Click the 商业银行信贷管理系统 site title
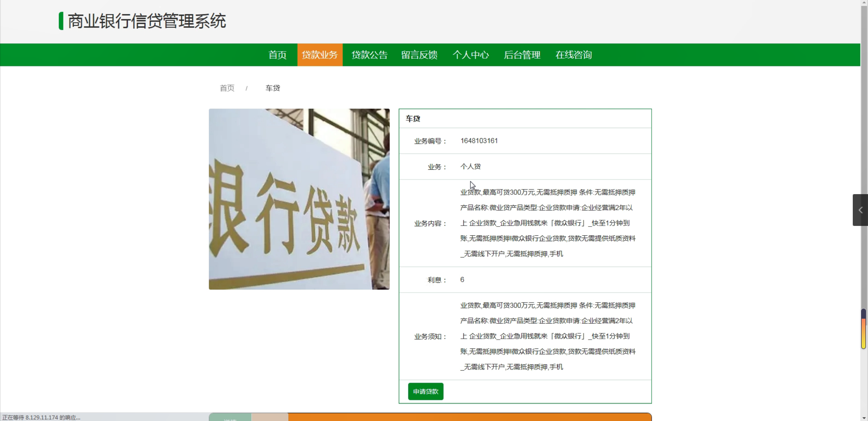Screen dimensions: 868x421 pyautogui.click(x=147, y=21)
